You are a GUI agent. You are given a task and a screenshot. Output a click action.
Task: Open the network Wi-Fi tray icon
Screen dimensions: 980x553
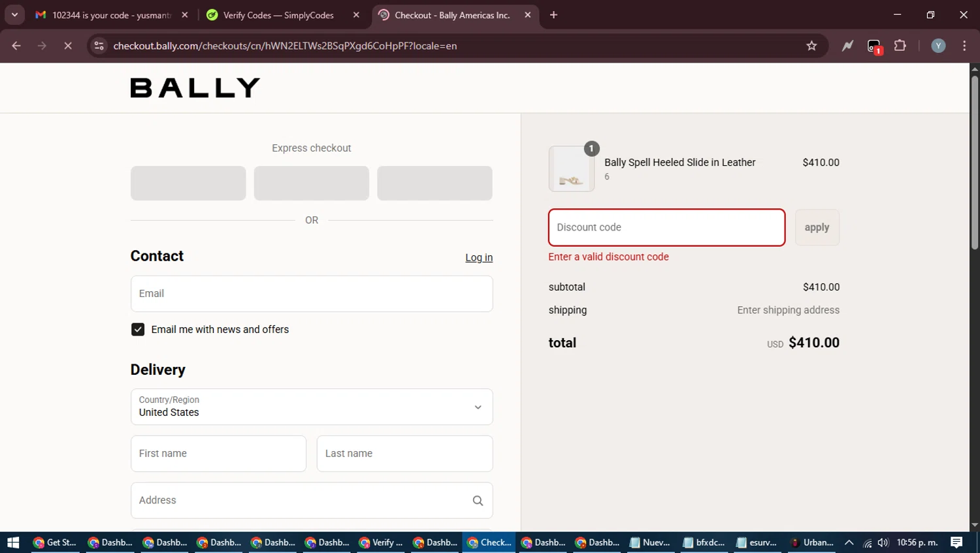point(867,543)
